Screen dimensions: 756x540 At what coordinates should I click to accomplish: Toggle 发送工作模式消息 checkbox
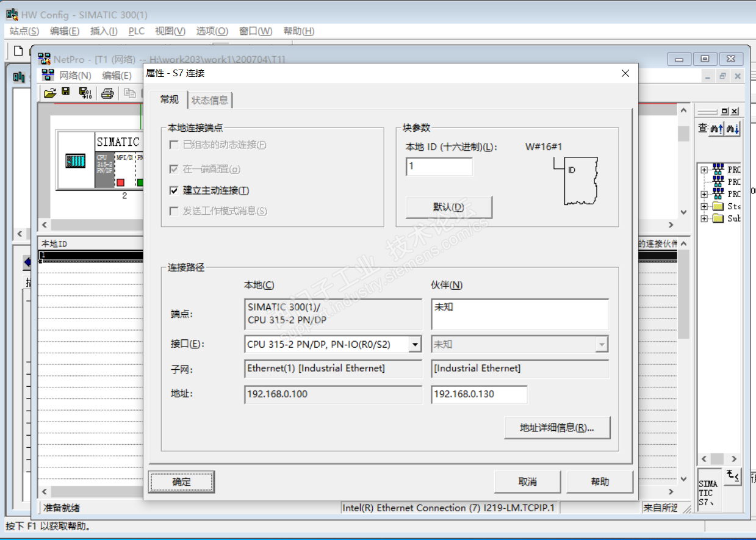(173, 211)
